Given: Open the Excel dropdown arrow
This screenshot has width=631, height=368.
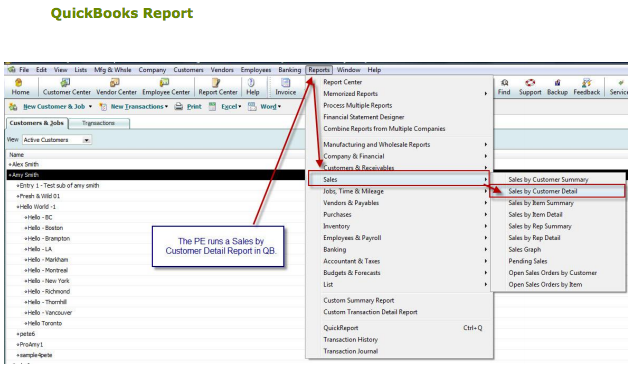Looking at the screenshot, I should pos(240,107).
